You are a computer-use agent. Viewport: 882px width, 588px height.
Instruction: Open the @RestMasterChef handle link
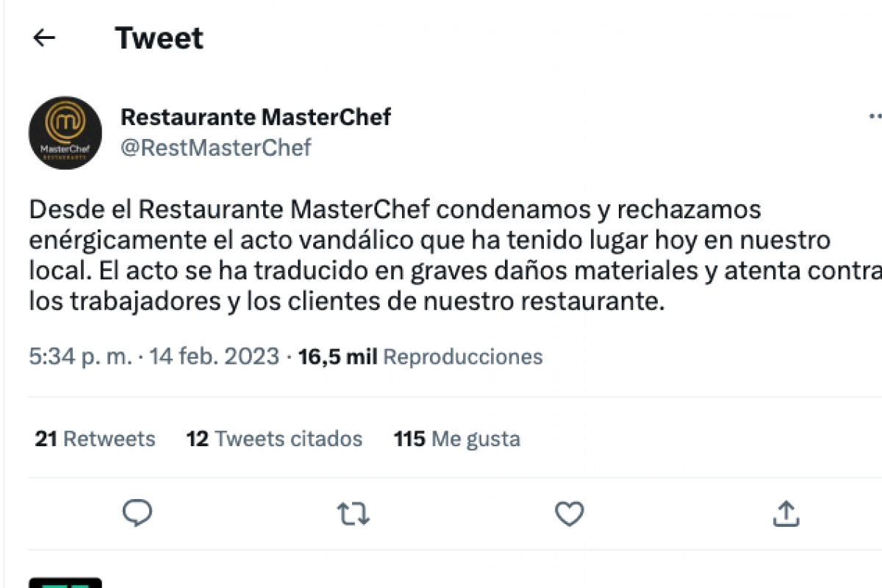[216, 148]
